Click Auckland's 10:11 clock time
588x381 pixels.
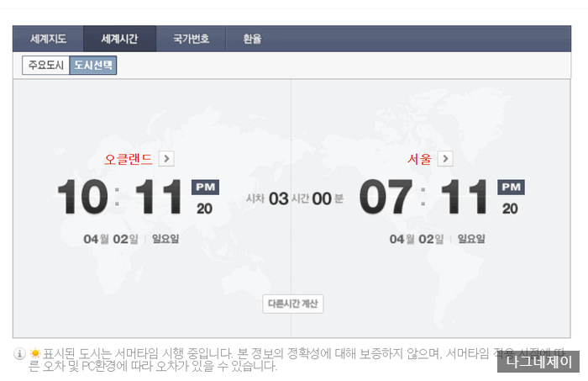click(120, 197)
